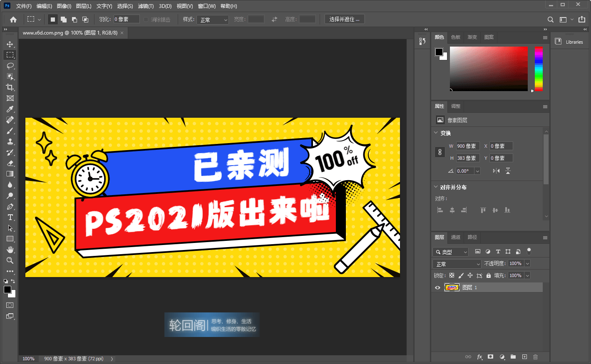The width and height of the screenshot is (591, 364).
Task: Select the Pen tool
Action: click(10, 206)
